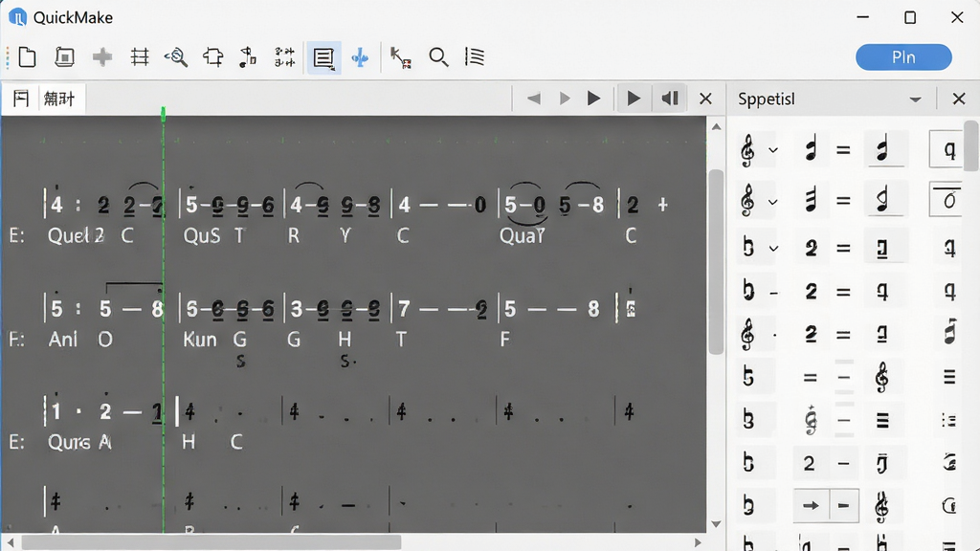Open search with the magnifier icon

point(438,57)
